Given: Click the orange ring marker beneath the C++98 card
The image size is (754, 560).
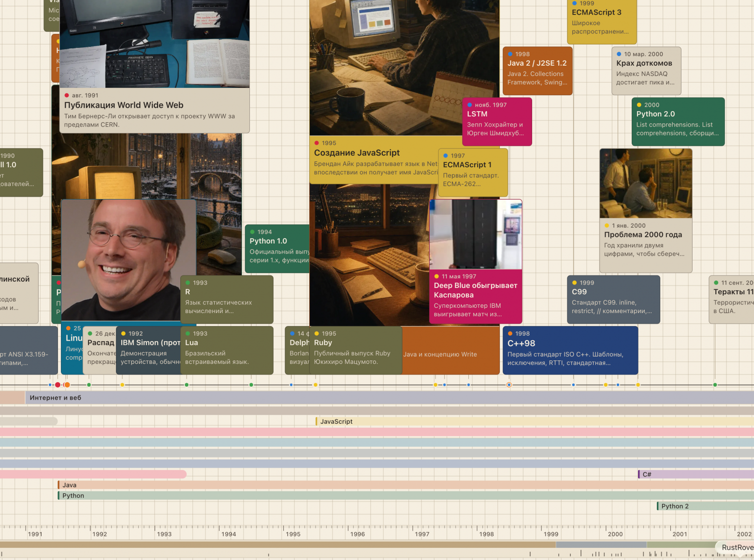Looking at the screenshot, I should pyautogui.click(x=509, y=385).
